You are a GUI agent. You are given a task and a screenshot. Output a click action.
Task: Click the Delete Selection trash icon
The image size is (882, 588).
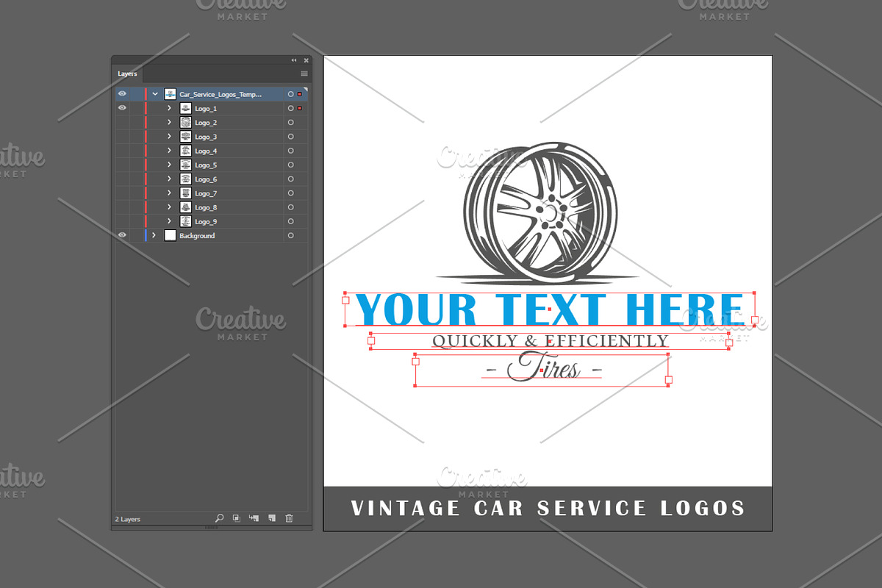(x=289, y=518)
